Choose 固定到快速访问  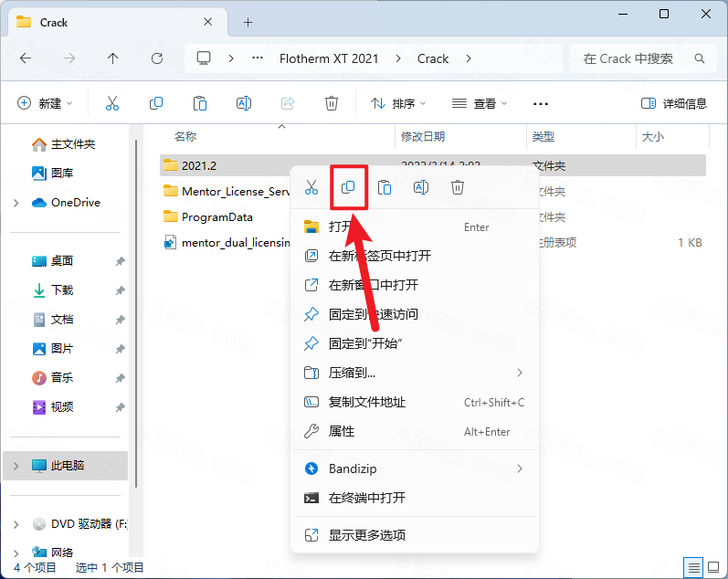click(x=414, y=314)
